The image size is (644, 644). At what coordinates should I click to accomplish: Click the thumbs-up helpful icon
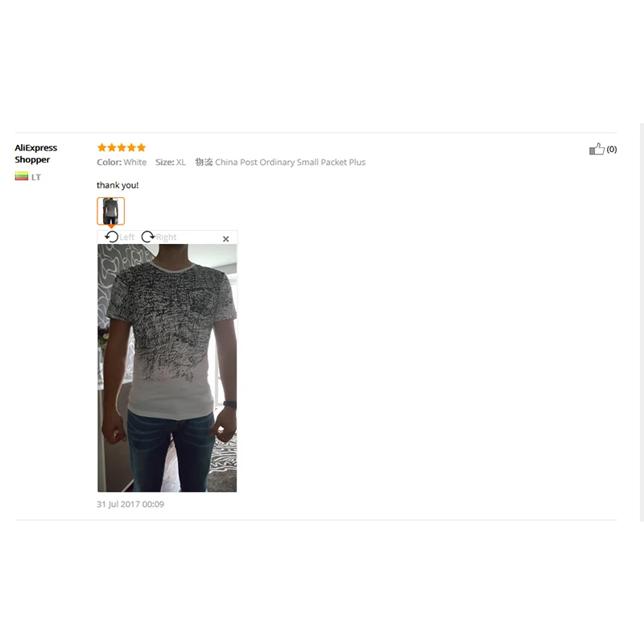click(597, 149)
